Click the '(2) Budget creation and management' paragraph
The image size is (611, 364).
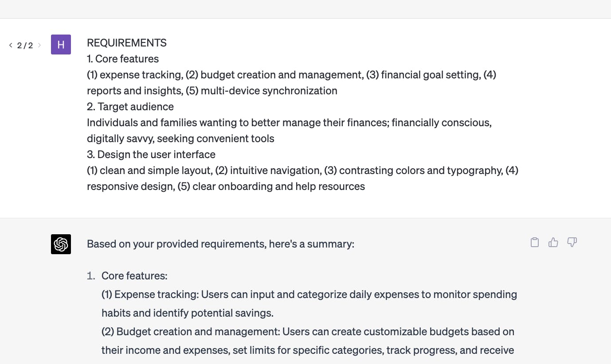[x=308, y=341]
